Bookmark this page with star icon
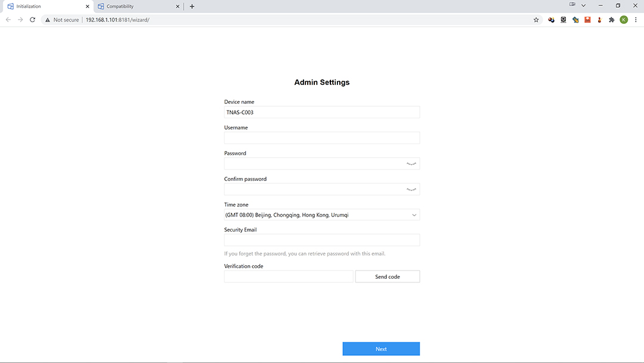Viewport: 644px width, 363px height. click(536, 20)
